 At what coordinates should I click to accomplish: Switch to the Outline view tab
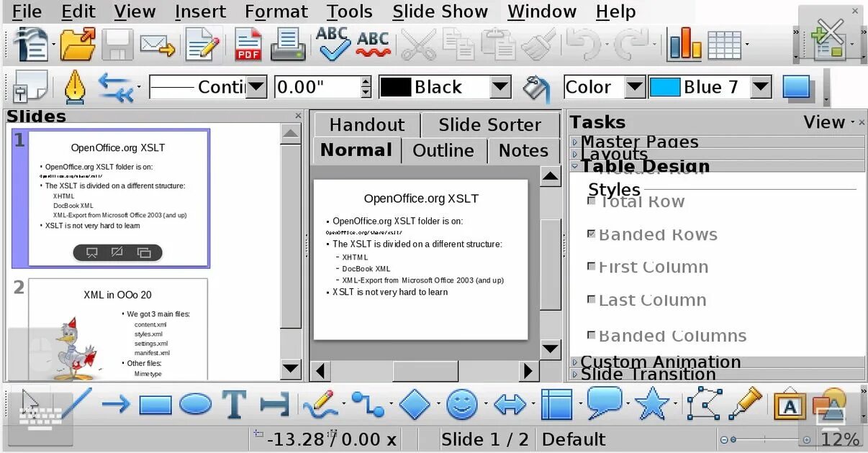443,150
